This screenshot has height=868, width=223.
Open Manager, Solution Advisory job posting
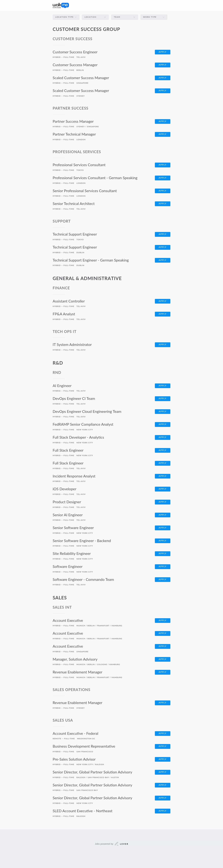tap(75, 659)
